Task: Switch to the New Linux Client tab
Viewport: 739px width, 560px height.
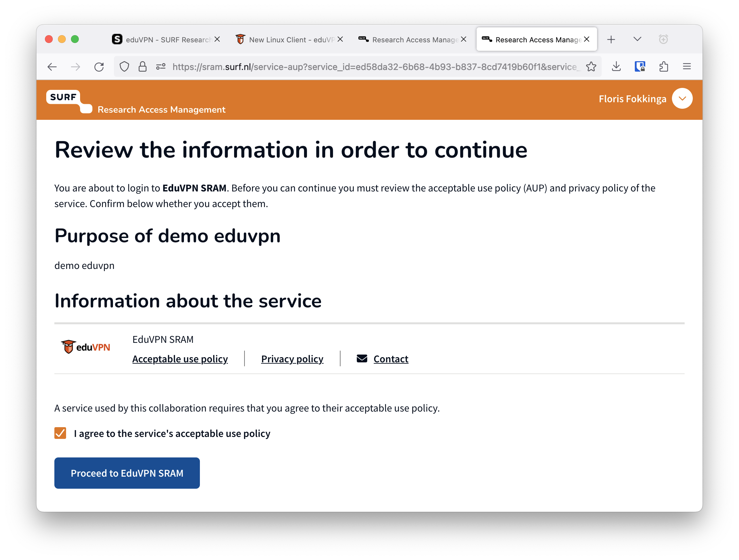Action: (285, 39)
